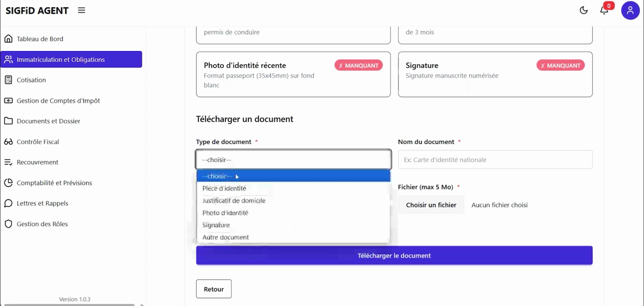The width and height of the screenshot is (644, 306).
Task: Select Justificatif de domicile from the list
Action: [233, 200]
